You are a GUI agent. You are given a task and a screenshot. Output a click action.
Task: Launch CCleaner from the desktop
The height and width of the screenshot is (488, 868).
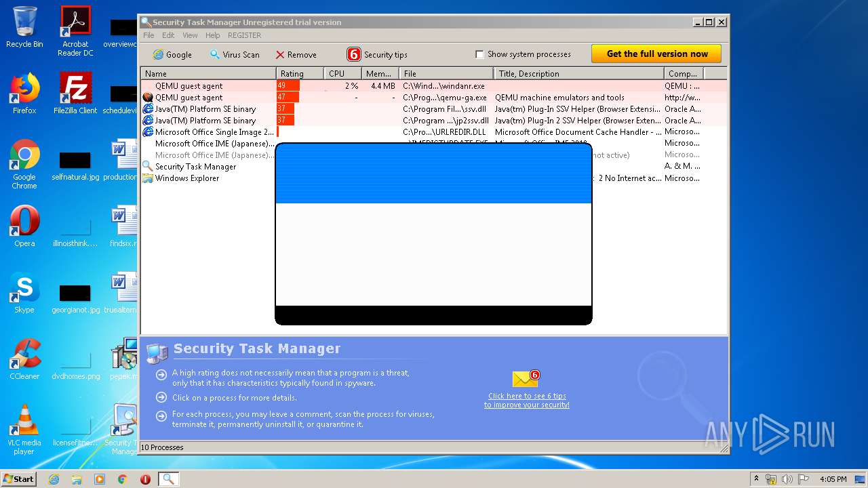24,359
